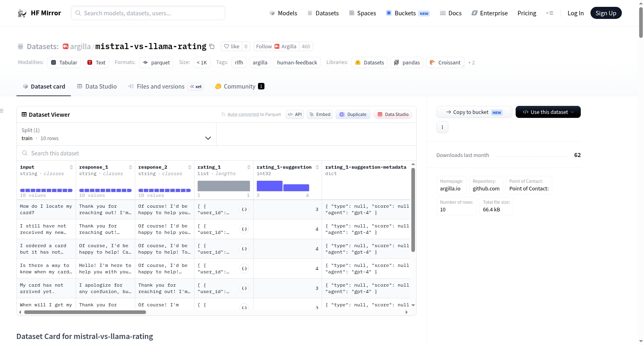Open the Use this dataset dropdown
The image size is (644, 345).
coord(548,112)
